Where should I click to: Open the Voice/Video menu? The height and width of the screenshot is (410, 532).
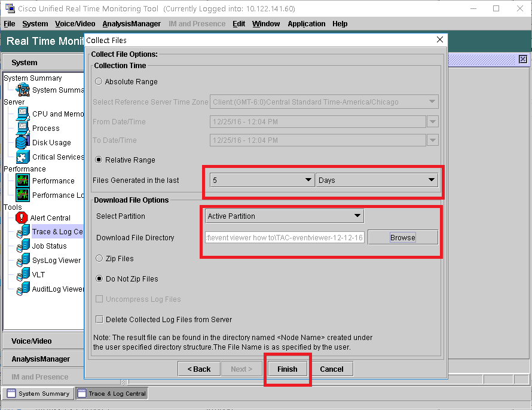[75, 24]
